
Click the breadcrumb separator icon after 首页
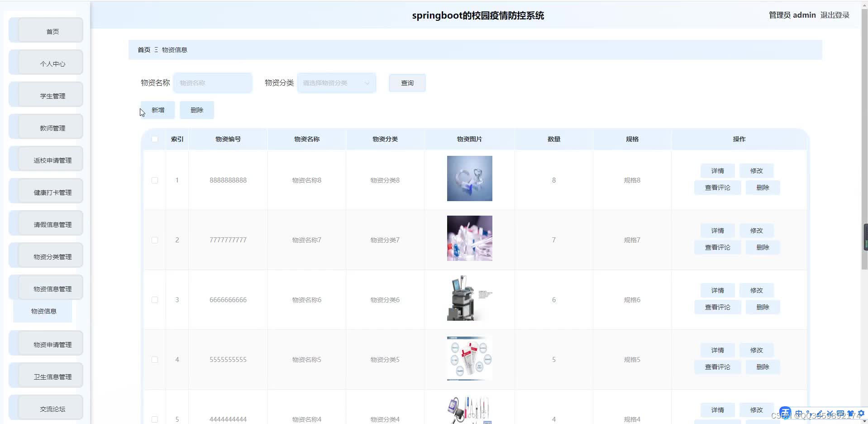tap(156, 50)
